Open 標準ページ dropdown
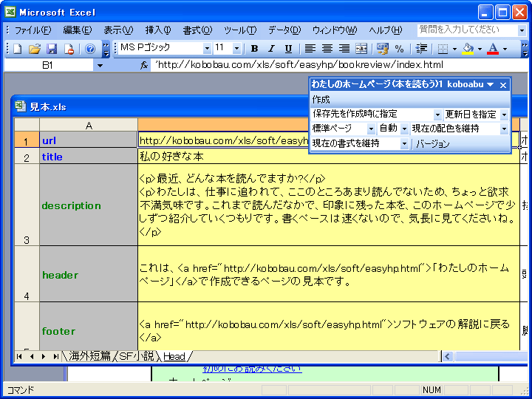The width and height of the screenshot is (532, 399). point(371,129)
